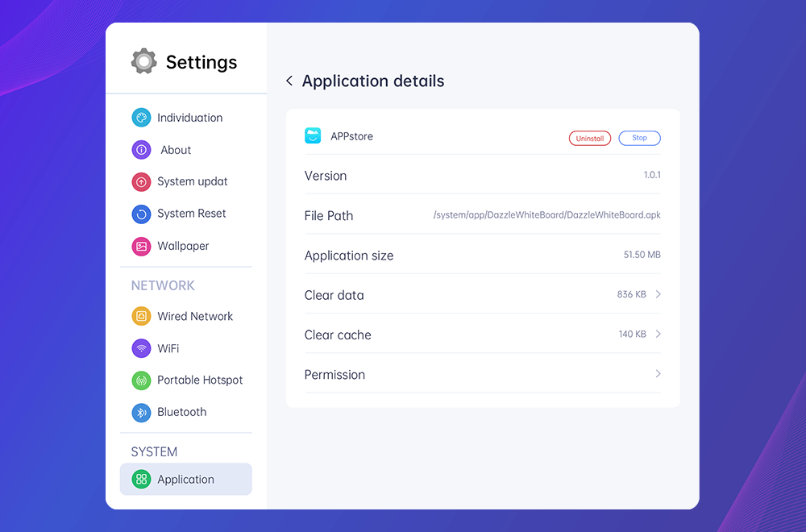Select the Application menu item
This screenshot has height=532, width=806.
pyautogui.click(x=185, y=479)
